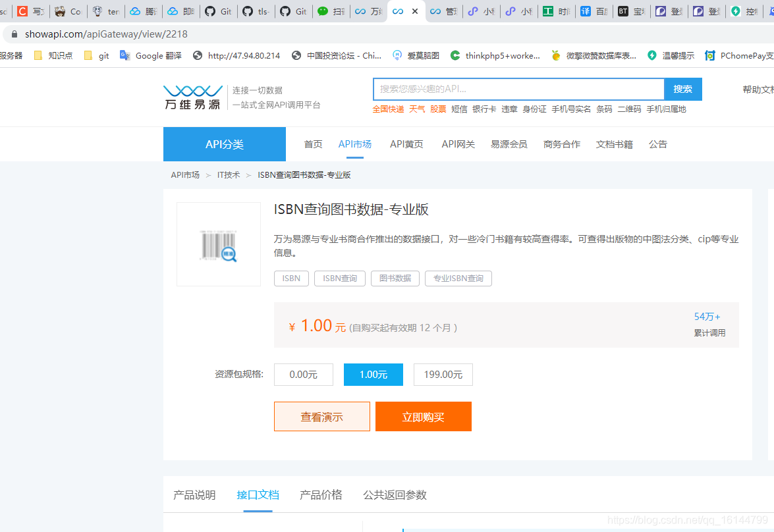
Task: Select the 手机归属地 hot keyword
Action: pos(667,109)
